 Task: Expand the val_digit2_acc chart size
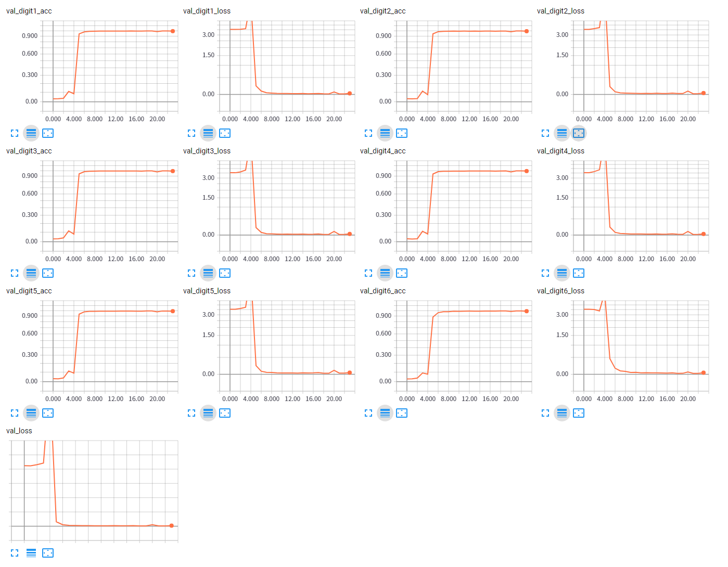368,133
